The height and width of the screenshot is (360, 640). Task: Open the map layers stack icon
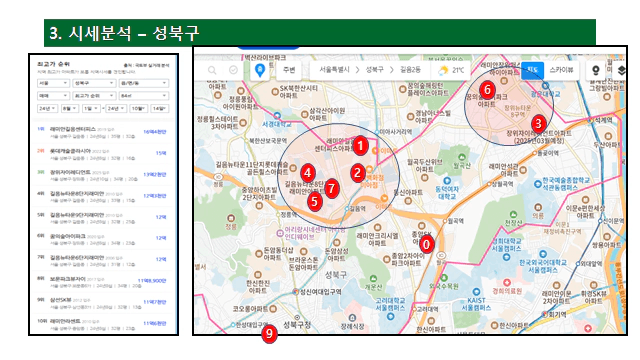(621, 70)
